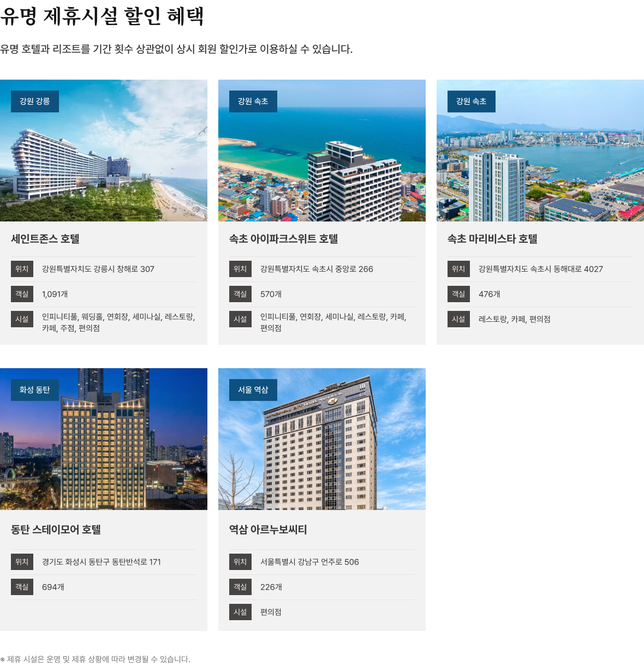The width and height of the screenshot is (644, 666).
Task: Click facilities text 레스토랑, 카페, 편의점
Action: tap(515, 319)
